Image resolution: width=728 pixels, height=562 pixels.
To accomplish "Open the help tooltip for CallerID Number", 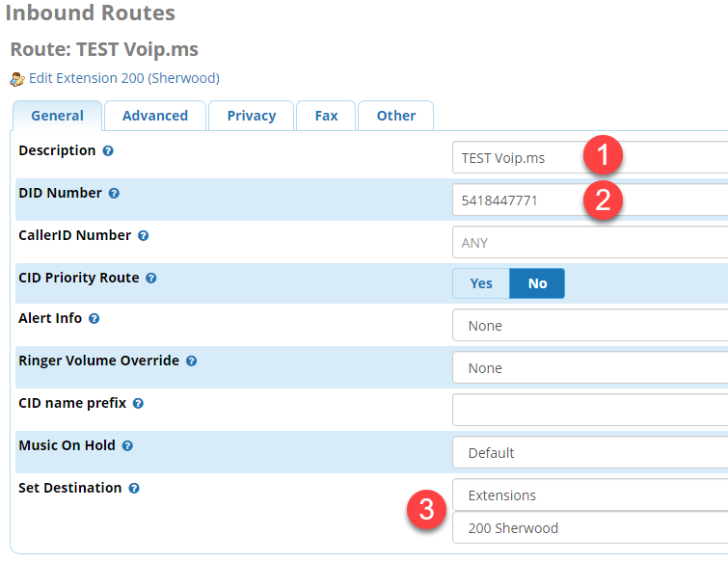I will click(143, 236).
